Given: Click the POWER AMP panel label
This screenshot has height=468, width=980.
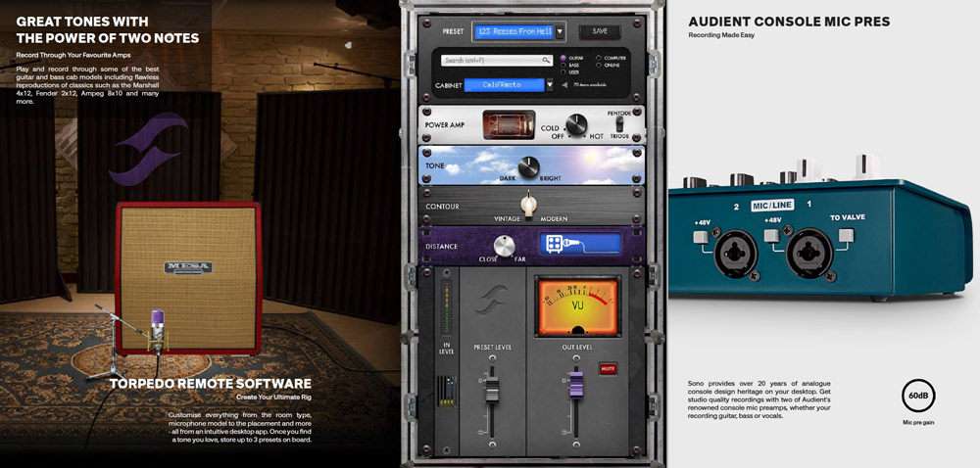Looking at the screenshot, I should tap(445, 124).
